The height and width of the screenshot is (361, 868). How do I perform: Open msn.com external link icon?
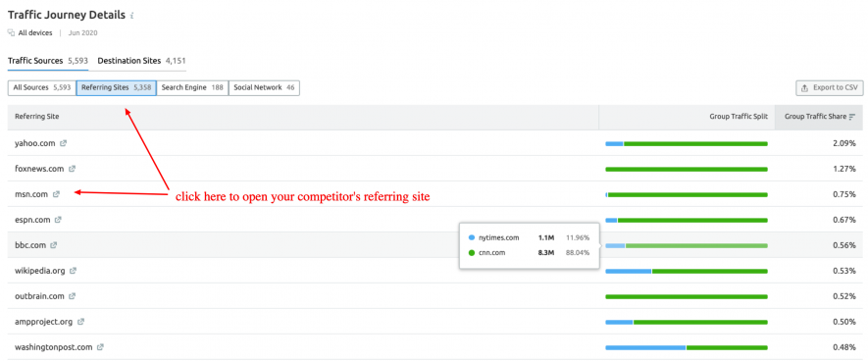tap(56, 194)
